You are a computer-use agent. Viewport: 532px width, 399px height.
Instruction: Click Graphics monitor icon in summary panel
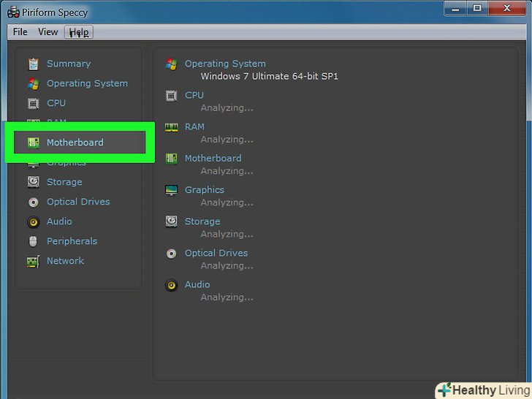(x=171, y=190)
